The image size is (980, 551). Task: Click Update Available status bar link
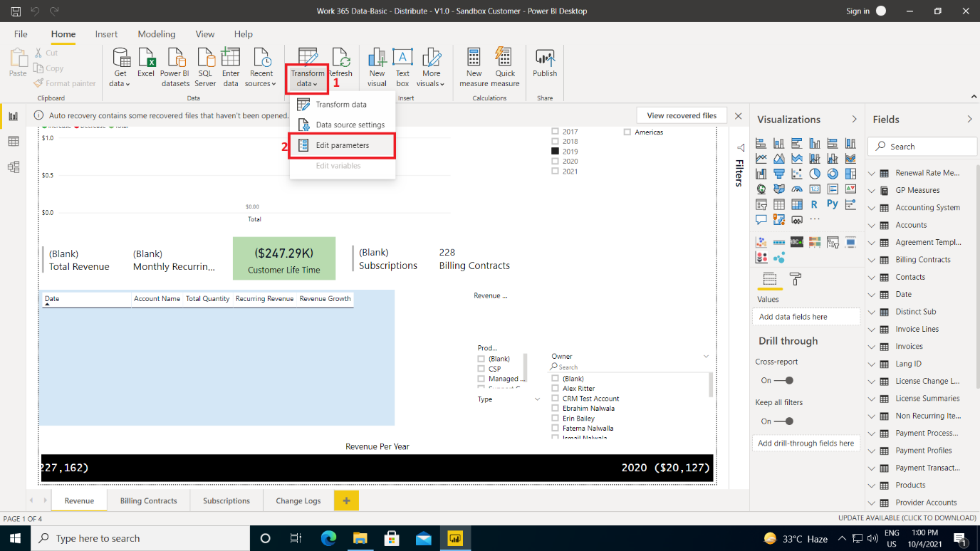coord(907,518)
